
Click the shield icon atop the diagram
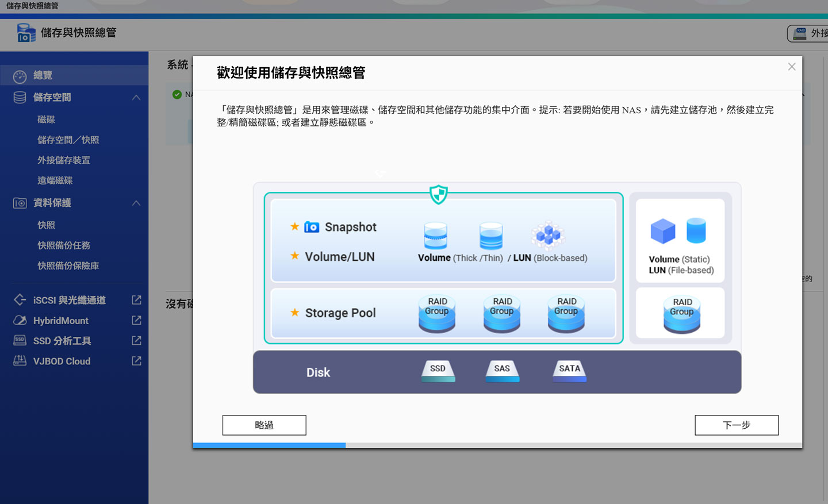[439, 194]
